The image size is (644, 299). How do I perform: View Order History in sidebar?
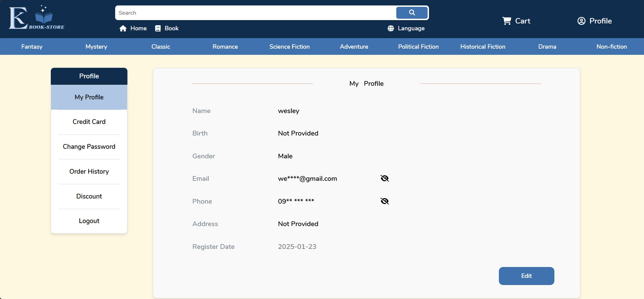coord(89,172)
